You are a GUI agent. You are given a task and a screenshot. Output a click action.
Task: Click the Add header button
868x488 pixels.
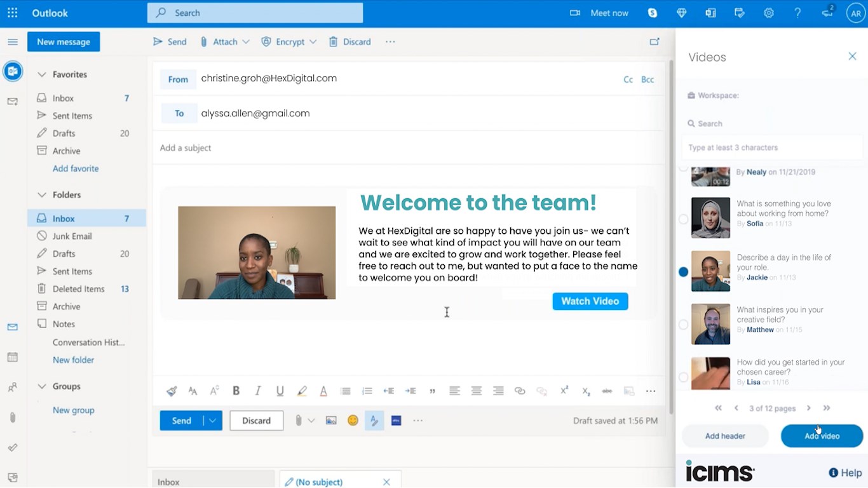725,436
